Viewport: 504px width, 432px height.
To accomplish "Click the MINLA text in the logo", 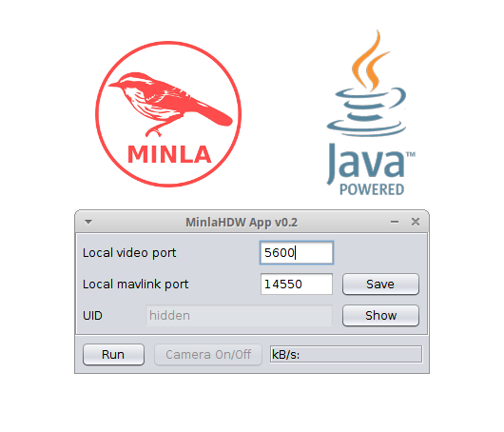I will tap(169, 154).
